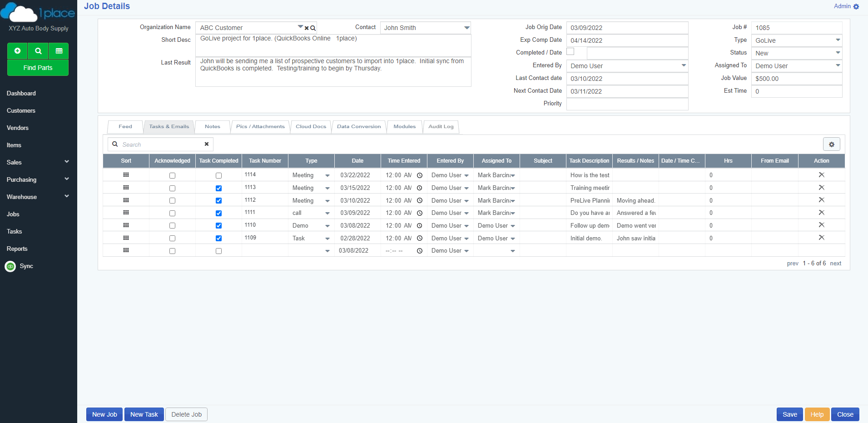Image resolution: width=868 pixels, height=423 pixels.
Task: Expand the Contact dropdown showing John Smith
Action: click(x=466, y=28)
